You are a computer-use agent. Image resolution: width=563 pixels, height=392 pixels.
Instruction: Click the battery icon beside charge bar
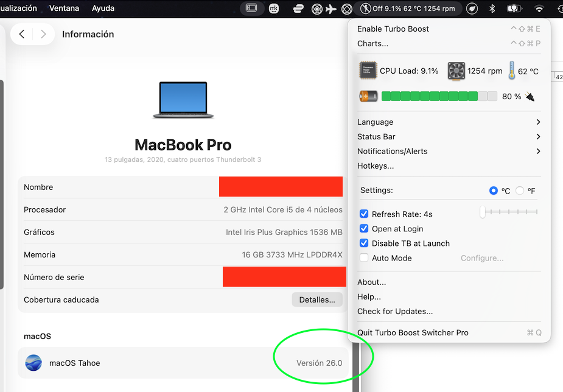coord(368,96)
